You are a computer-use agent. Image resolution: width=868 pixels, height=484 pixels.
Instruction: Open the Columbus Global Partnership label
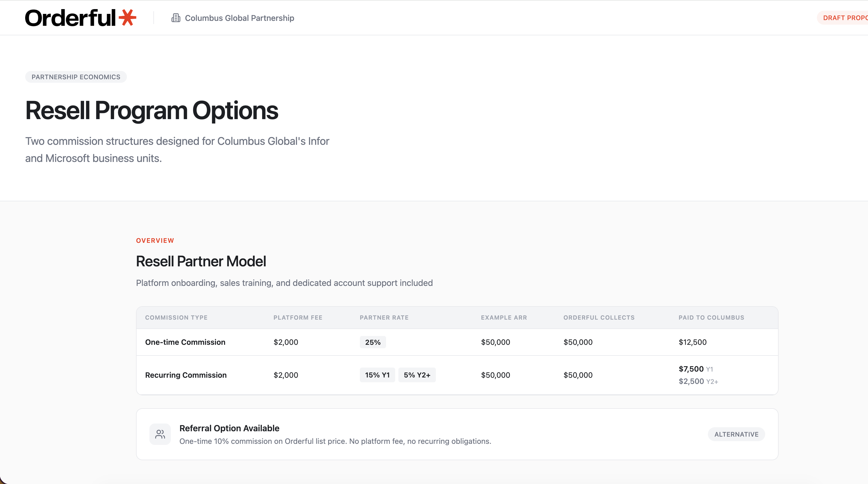(239, 18)
